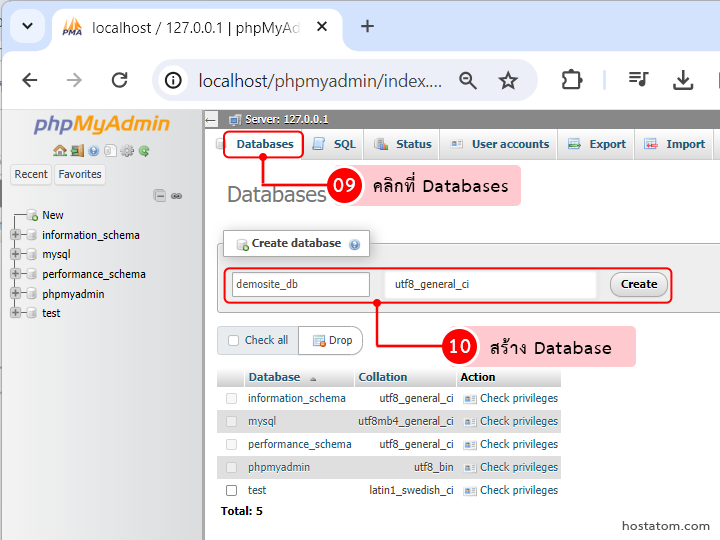Tick the Check all checkbox
The width and height of the screenshot is (720, 540).
(233, 340)
